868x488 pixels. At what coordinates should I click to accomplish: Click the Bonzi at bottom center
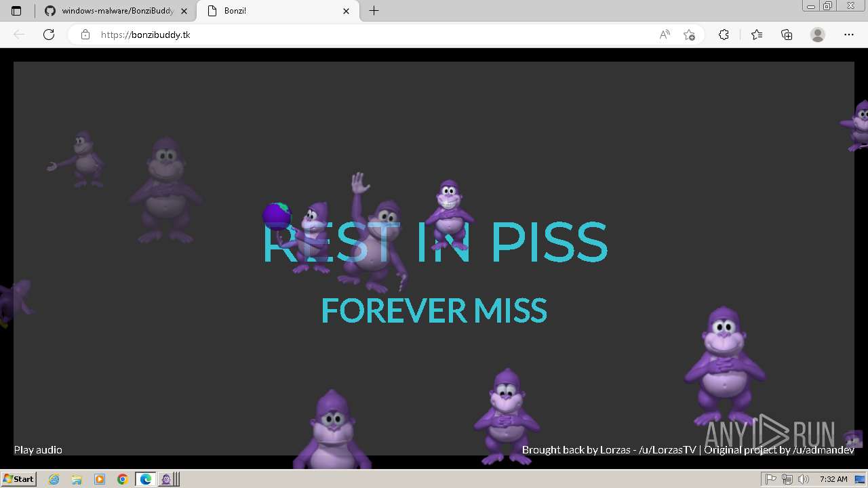507,415
